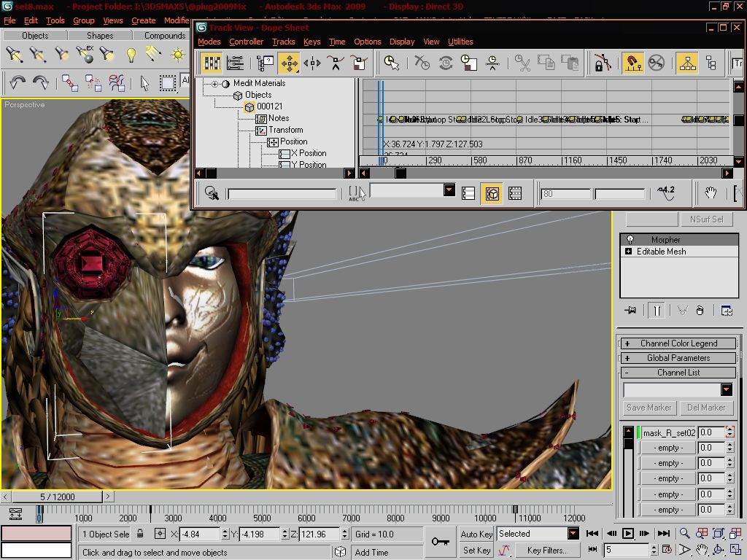The image size is (747, 560).
Task: Toggle the Set Keys large key button
Action: coord(440,542)
